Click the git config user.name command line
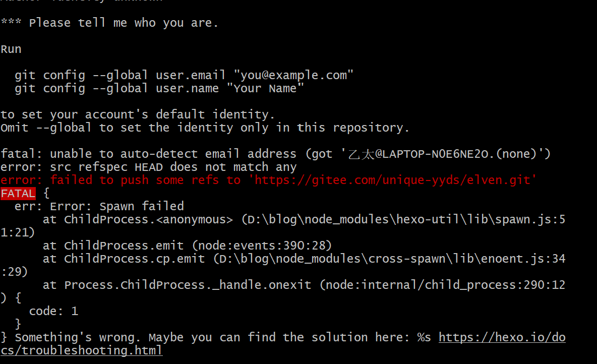Viewport: 597px width, 364px height. 159,88
